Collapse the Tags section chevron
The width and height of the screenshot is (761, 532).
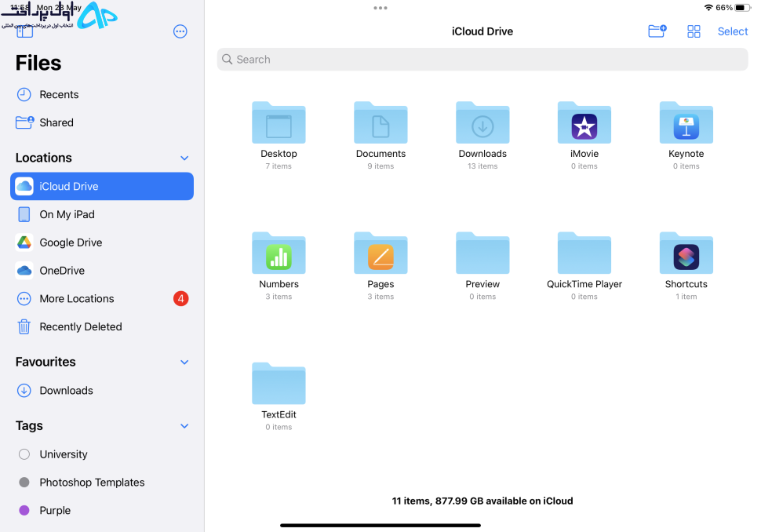[x=184, y=426]
